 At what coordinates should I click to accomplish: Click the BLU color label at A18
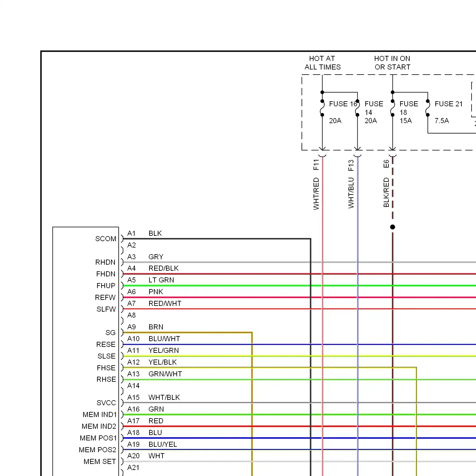pos(155,433)
